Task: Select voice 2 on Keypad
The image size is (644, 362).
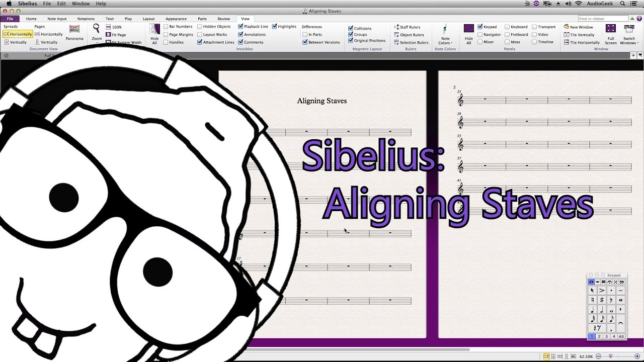Action: pyautogui.click(x=599, y=336)
